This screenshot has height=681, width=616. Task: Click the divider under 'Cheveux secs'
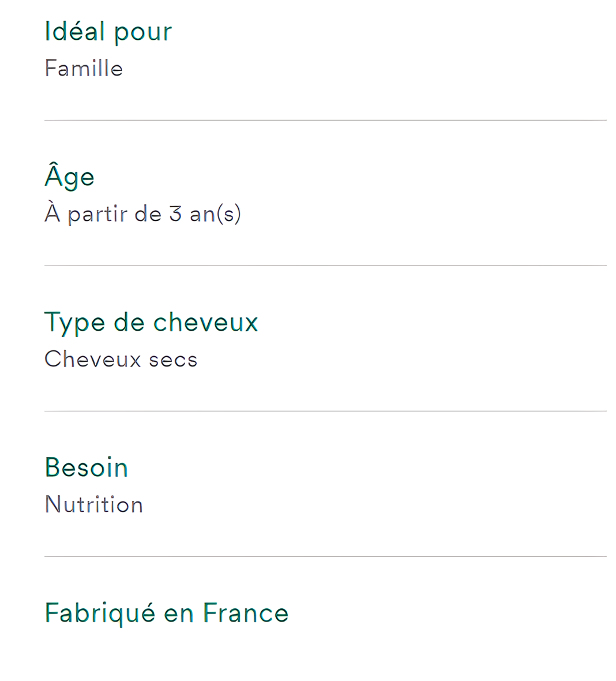click(325, 411)
